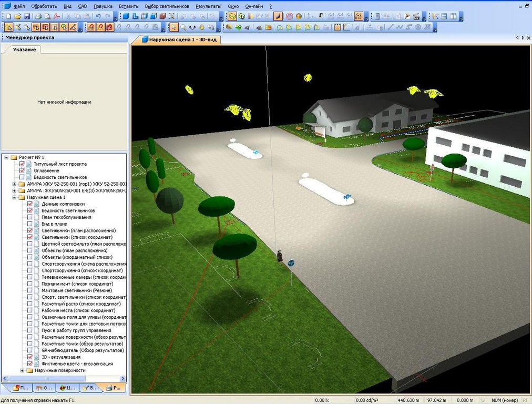Toggle '3D - визуализация' output checkbox
The image size is (532, 404).
click(x=29, y=357)
